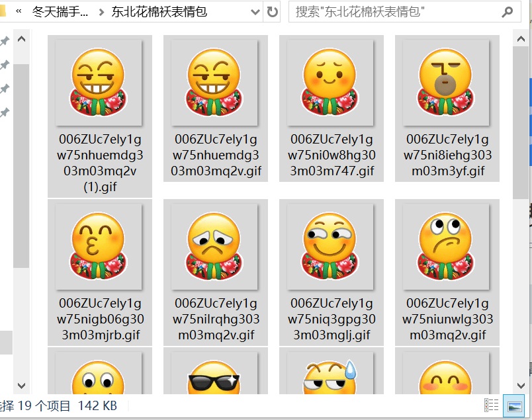Click file name 006ZUc7ely1gw75nigb06g303m03mjrb.gif
Screen dimensions: 532x420
100,319
